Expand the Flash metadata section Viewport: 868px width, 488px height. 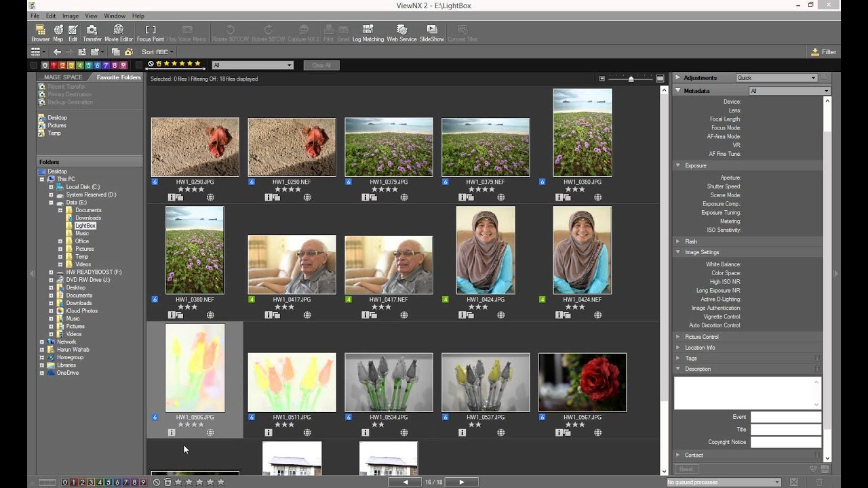(x=677, y=241)
